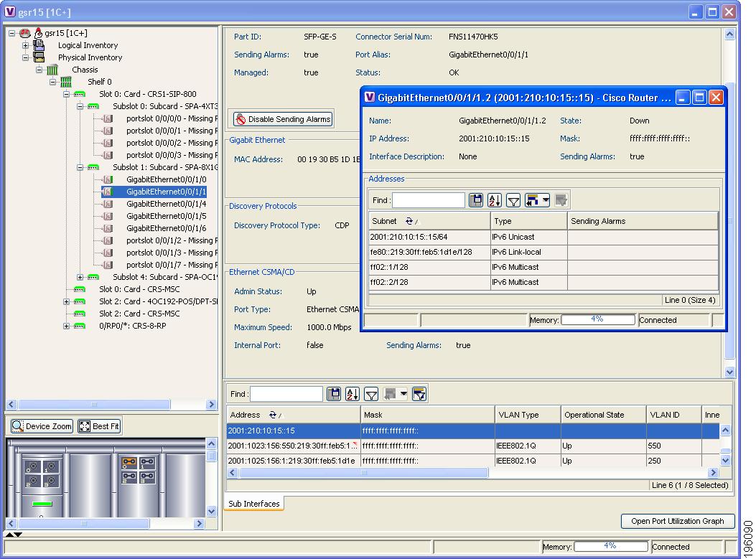Export the Sub Interfaces table to CSV

[x=334, y=394]
